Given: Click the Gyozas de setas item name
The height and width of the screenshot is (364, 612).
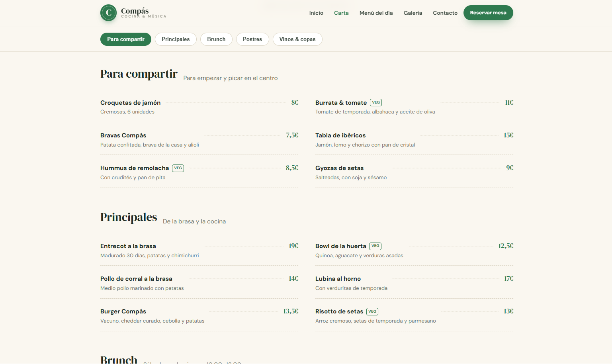Looking at the screenshot, I should 339,168.
